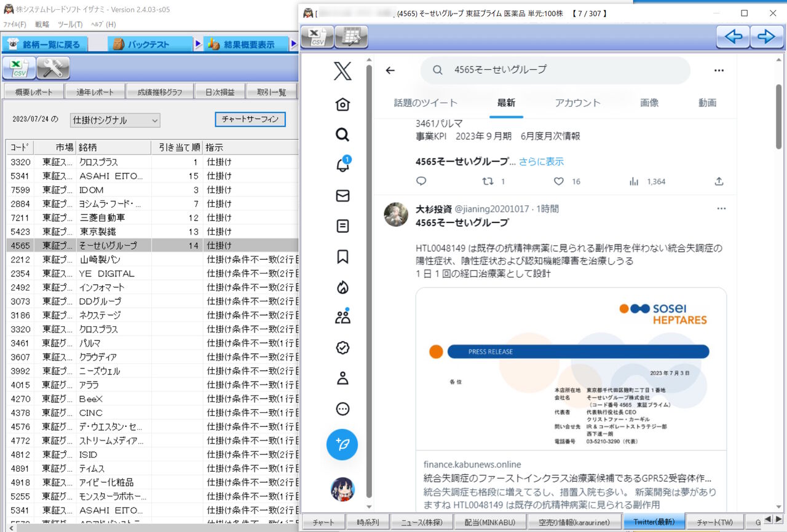
Task: Return via 銘柄一覧に戻る tab
Action: point(44,44)
